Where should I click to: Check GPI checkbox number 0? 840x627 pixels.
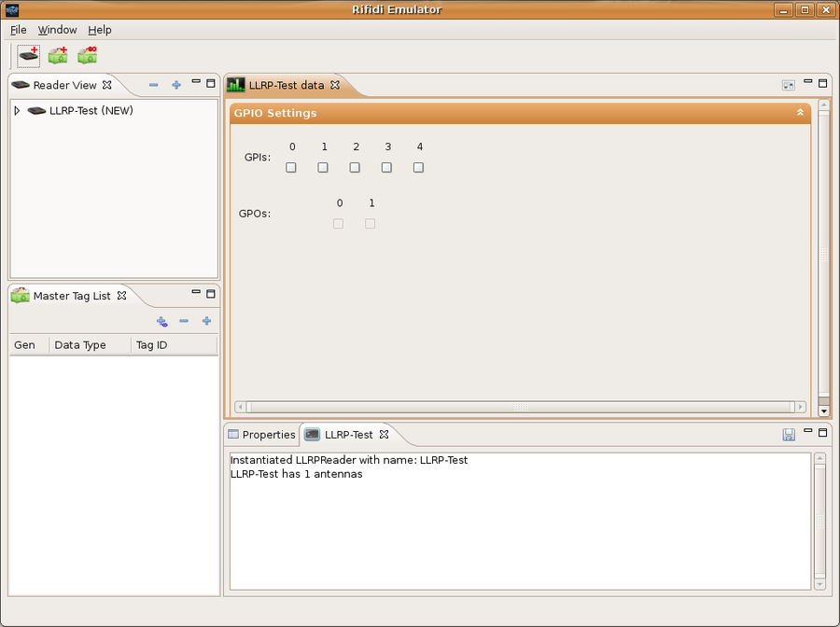291,167
